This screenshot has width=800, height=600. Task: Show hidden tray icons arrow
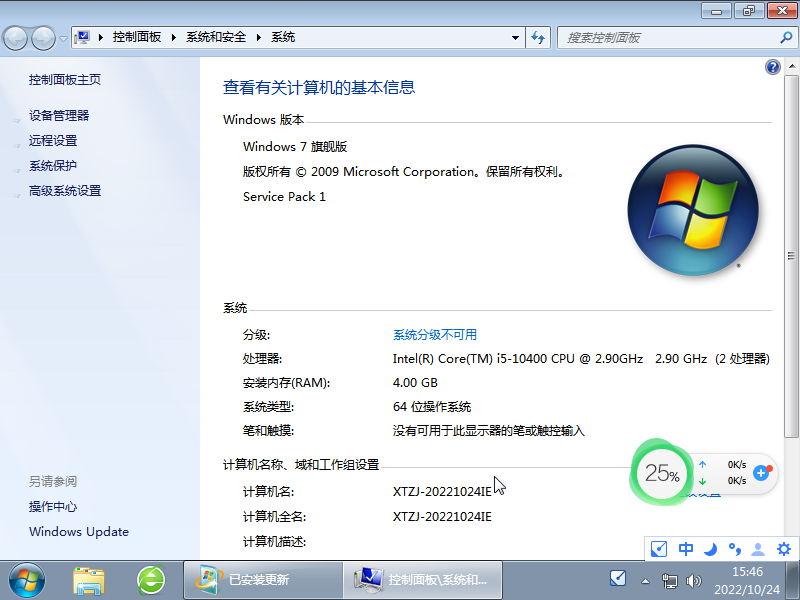[646, 579]
